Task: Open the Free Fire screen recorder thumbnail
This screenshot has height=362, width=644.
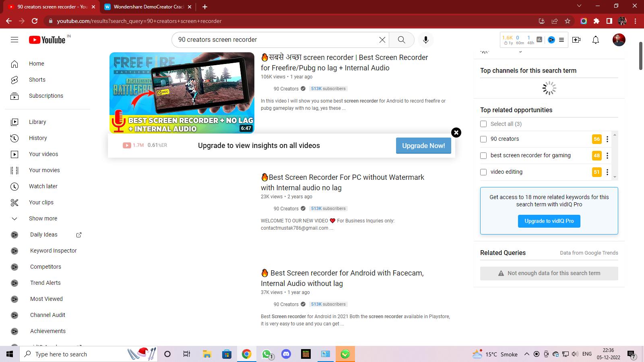Action: click(x=182, y=93)
